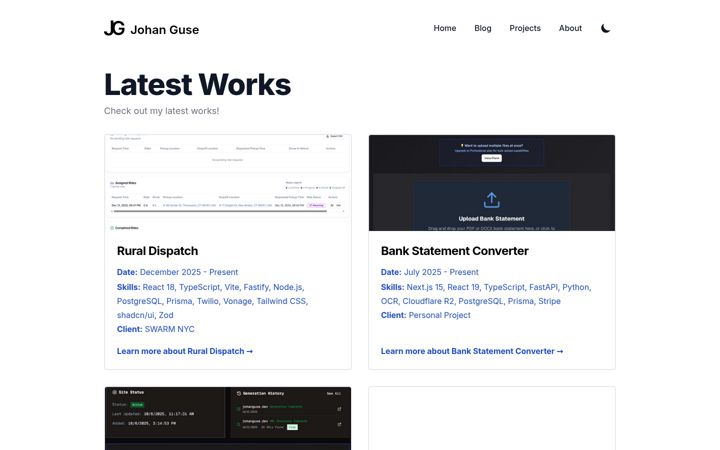
Task: Follow Learn more about Rural Dispatch link
Action: point(185,351)
